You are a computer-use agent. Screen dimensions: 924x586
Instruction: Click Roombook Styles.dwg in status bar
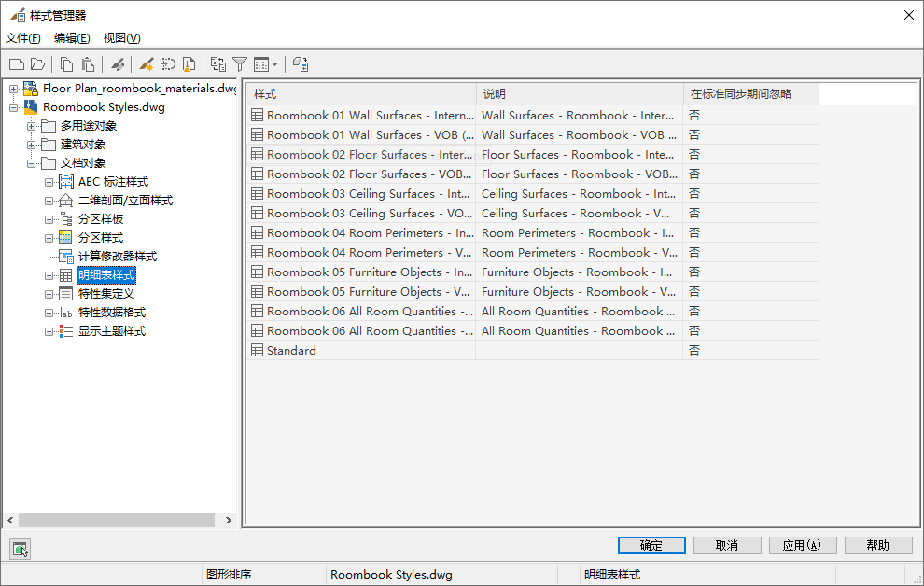coord(391,575)
